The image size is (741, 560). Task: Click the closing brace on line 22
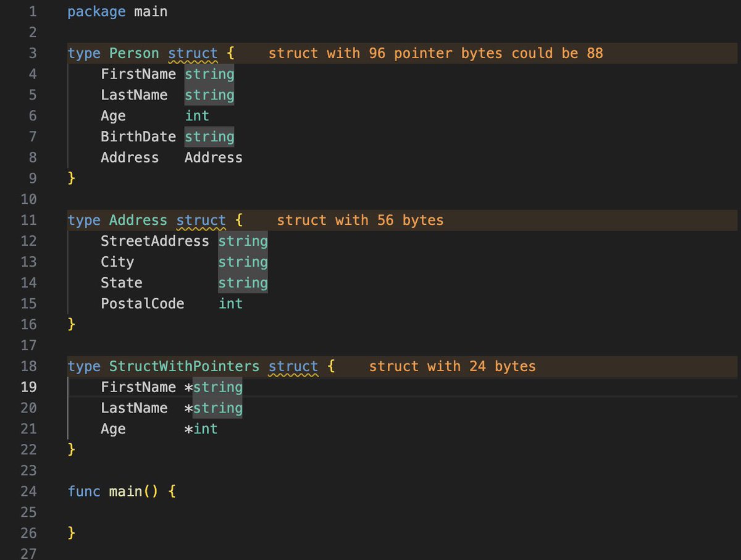72,449
